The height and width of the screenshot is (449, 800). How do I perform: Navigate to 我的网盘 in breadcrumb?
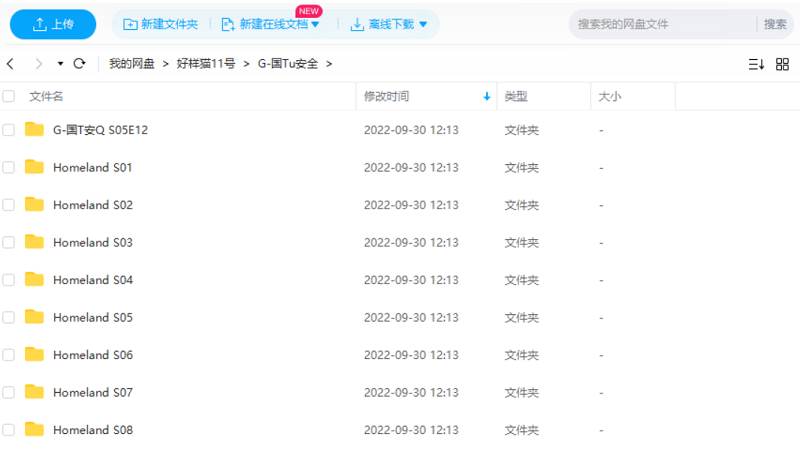[x=132, y=64]
